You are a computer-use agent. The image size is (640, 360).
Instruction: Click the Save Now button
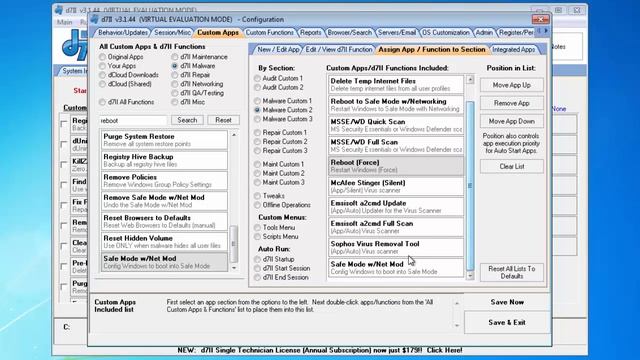(507, 302)
